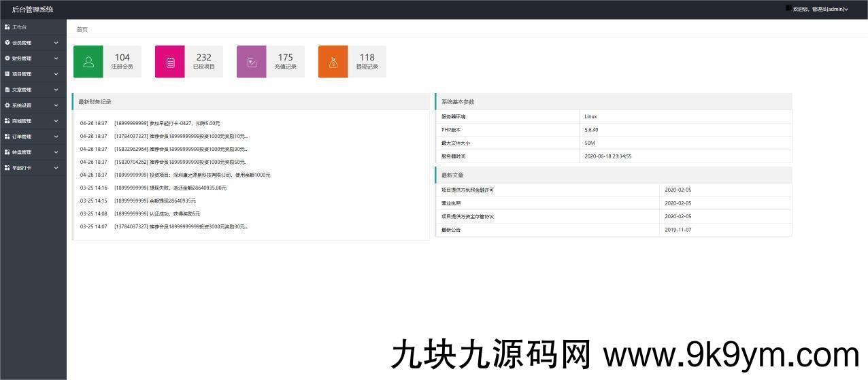This screenshot has height=380, width=868.
Task: Click the 系统设置 gear icon in sidebar
Action: [x=7, y=105]
